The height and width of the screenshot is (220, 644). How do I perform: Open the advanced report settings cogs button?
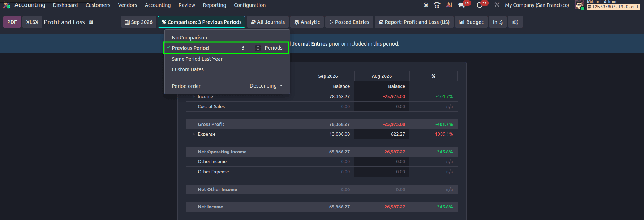point(515,22)
